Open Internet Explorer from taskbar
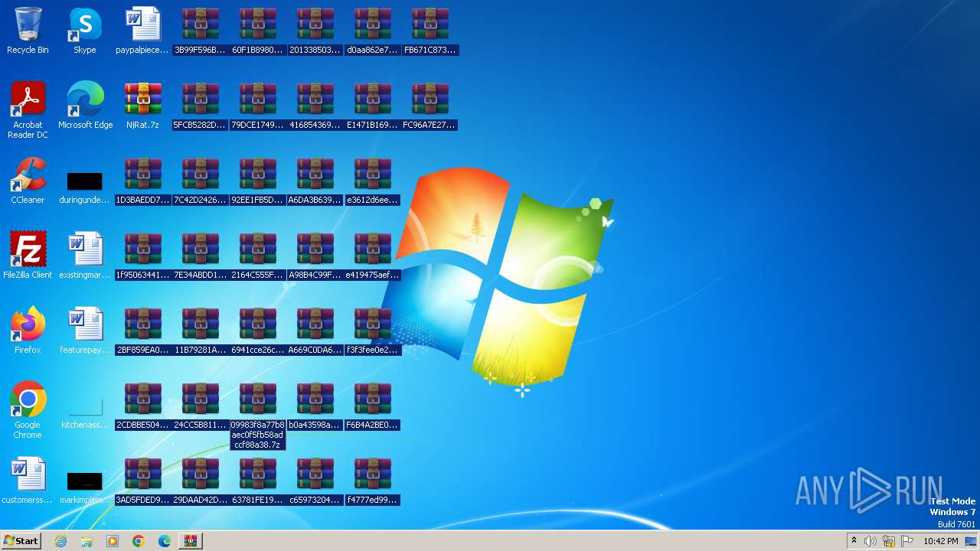Viewport: 980px width, 551px height. tap(60, 541)
